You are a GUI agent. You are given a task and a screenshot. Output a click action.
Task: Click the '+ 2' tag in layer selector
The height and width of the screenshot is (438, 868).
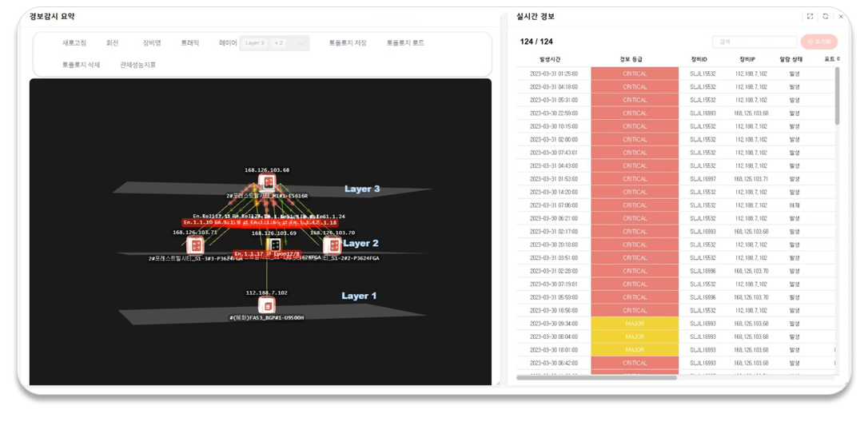pos(278,43)
